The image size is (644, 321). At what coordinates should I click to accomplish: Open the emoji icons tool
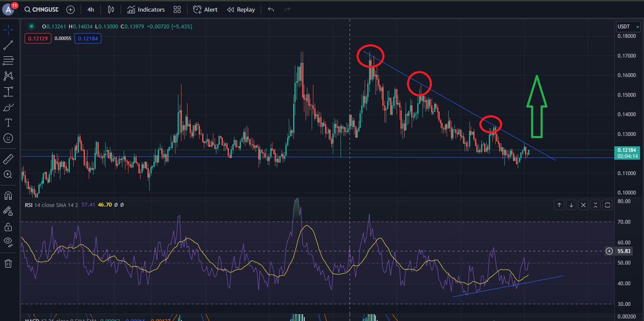[8, 138]
